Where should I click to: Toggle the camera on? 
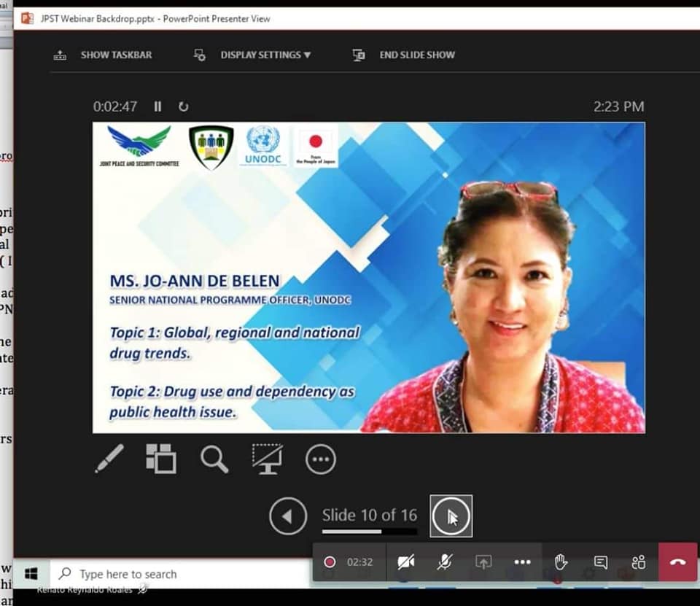point(406,562)
